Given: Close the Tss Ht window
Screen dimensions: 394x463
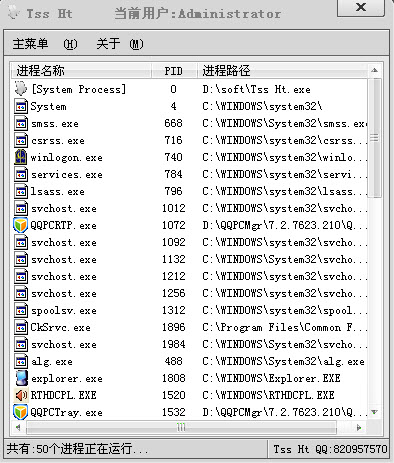Looking at the screenshot, I should coord(361,7).
